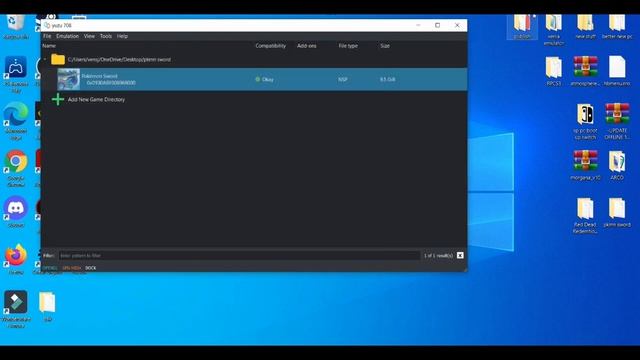Open the UPDATE OFFLINE WinRAR archive

pos(617,121)
